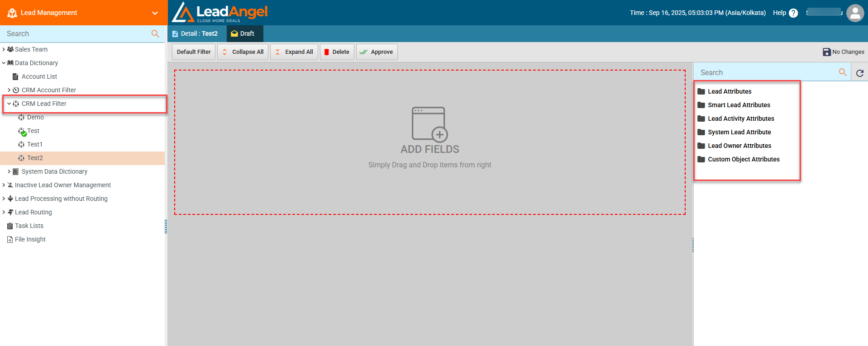868x346 pixels.
Task: Approve the Test2 filter
Action: pos(377,52)
